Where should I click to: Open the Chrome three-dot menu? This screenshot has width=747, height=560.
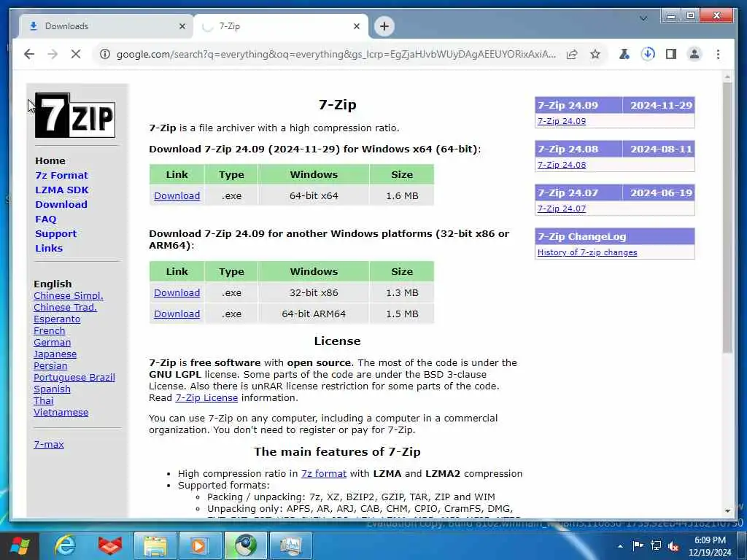(718, 54)
